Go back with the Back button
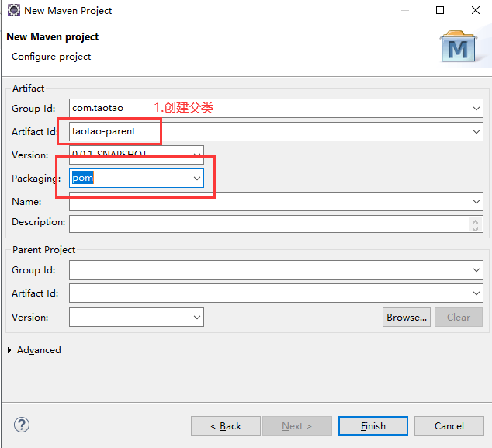Image resolution: width=492 pixels, height=448 pixels. [226, 426]
